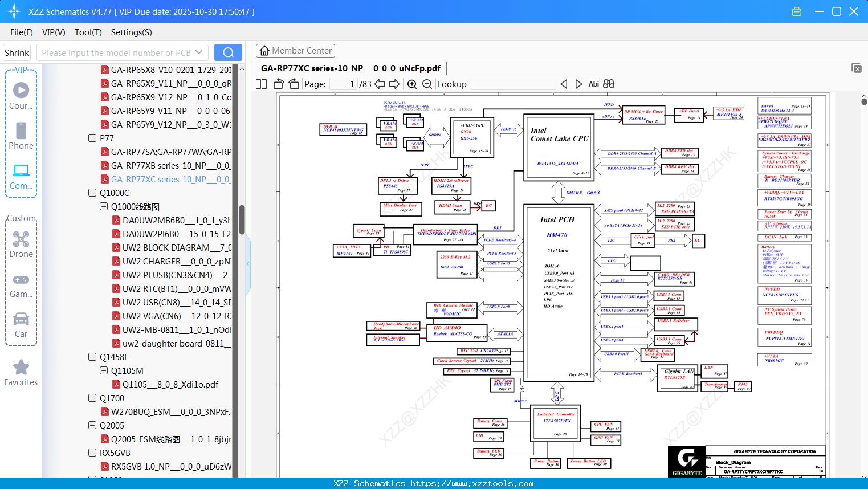Image resolution: width=868 pixels, height=489 pixels.
Task: Zoom in on the schematic
Action: pyautogui.click(x=412, y=84)
